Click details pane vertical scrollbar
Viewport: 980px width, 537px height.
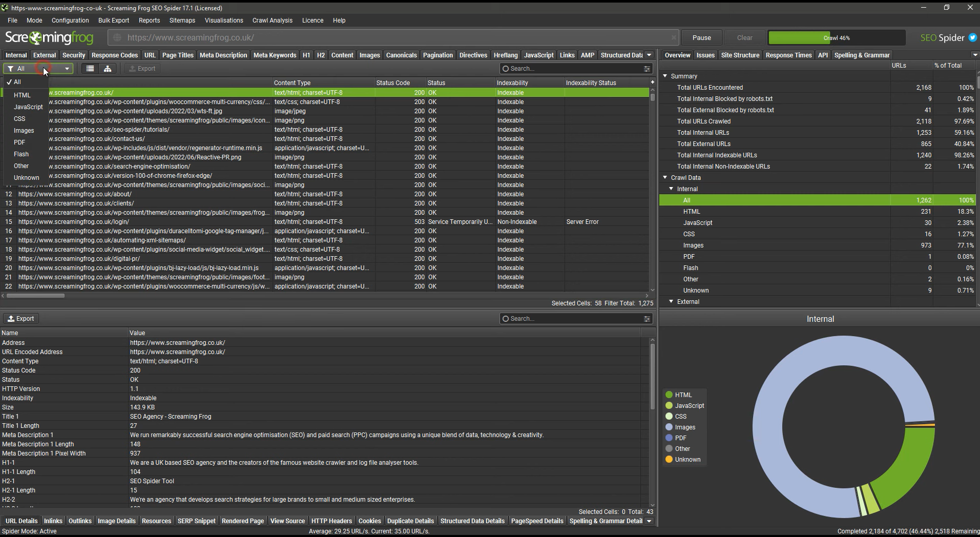[652, 377]
